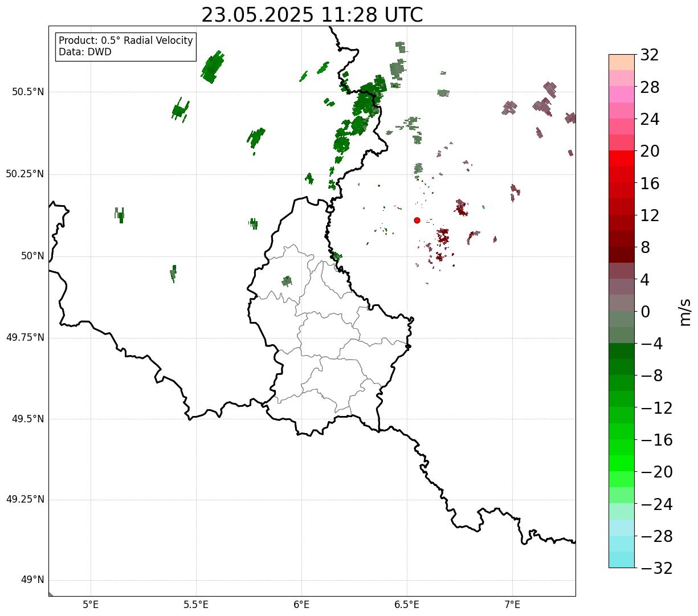Click the 50.25°N latitude label
The height and width of the screenshot is (616, 698).
coord(25,174)
